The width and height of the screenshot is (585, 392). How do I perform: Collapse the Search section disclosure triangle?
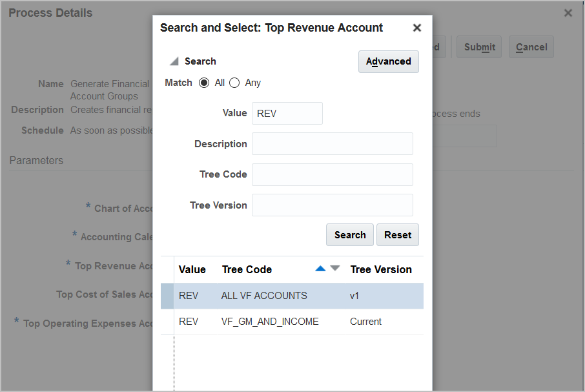coord(174,62)
